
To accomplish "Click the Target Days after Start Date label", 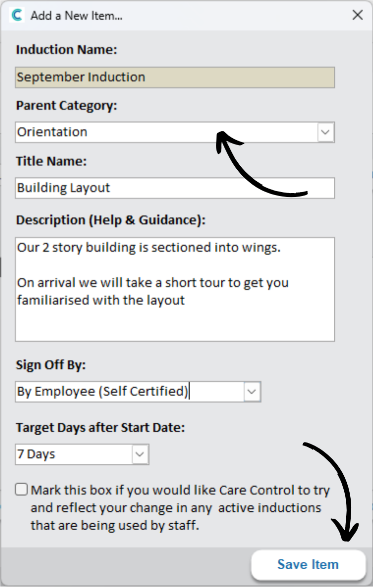I will click(x=100, y=428).
